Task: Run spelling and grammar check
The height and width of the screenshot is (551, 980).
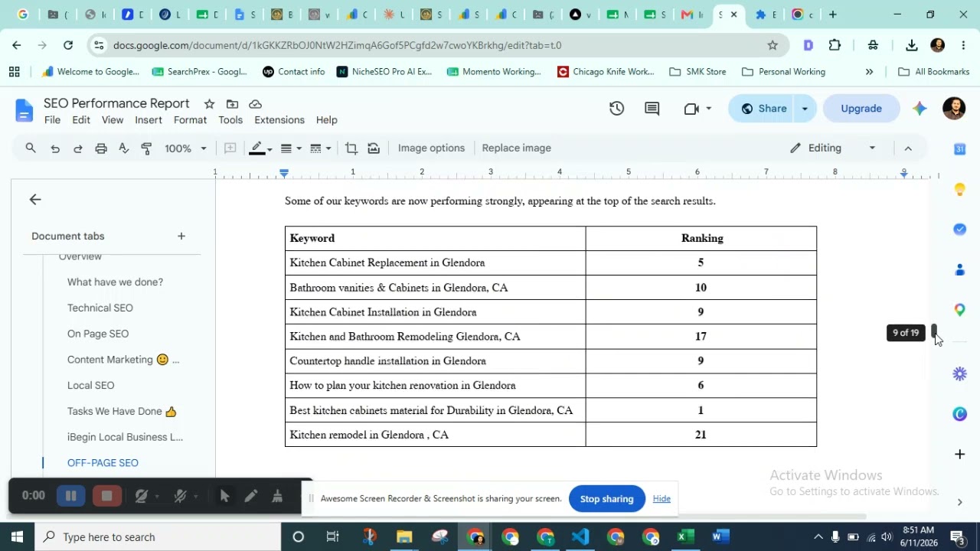Action: [123, 148]
